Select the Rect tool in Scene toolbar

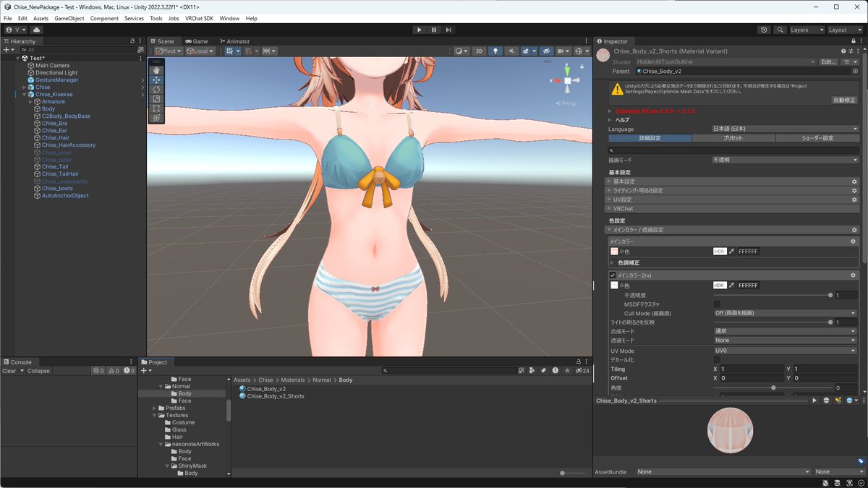click(156, 108)
